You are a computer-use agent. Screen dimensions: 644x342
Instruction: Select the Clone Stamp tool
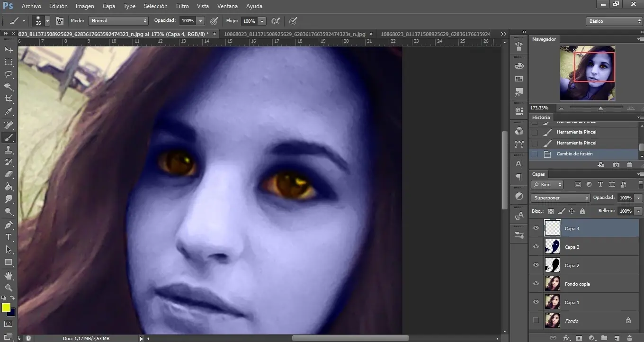(9, 150)
